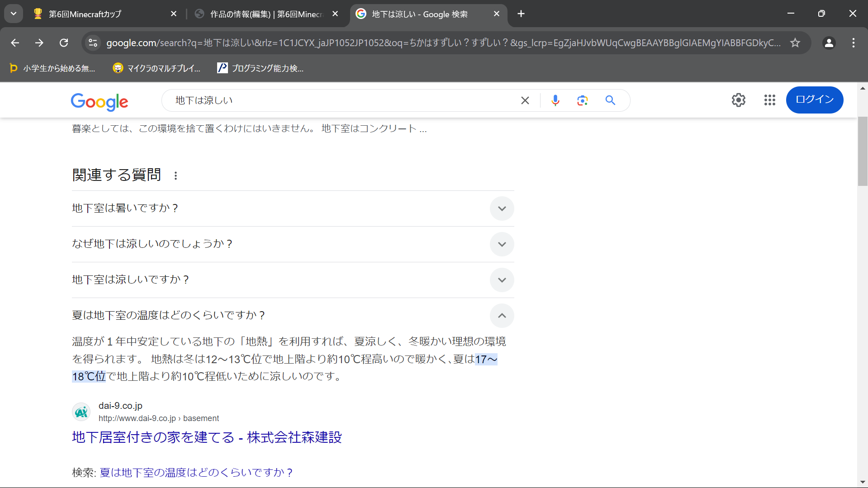Close the Google 検索 tab
This screenshot has width=868, height=488.
tap(497, 14)
